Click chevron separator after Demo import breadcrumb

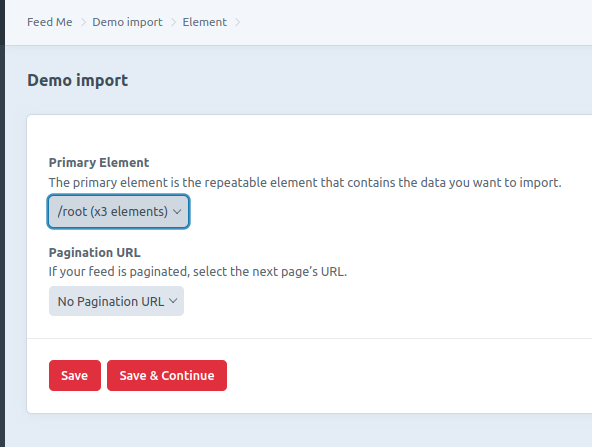[x=173, y=22]
